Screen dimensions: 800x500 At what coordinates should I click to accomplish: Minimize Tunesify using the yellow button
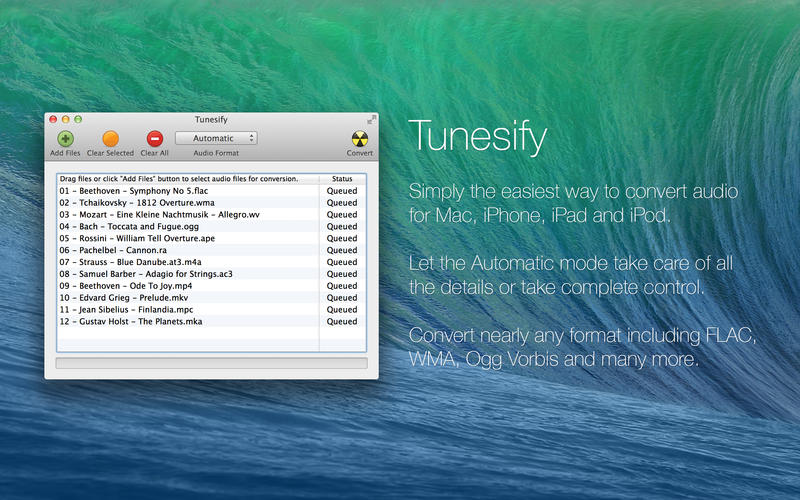pyautogui.click(x=65, y=119)
